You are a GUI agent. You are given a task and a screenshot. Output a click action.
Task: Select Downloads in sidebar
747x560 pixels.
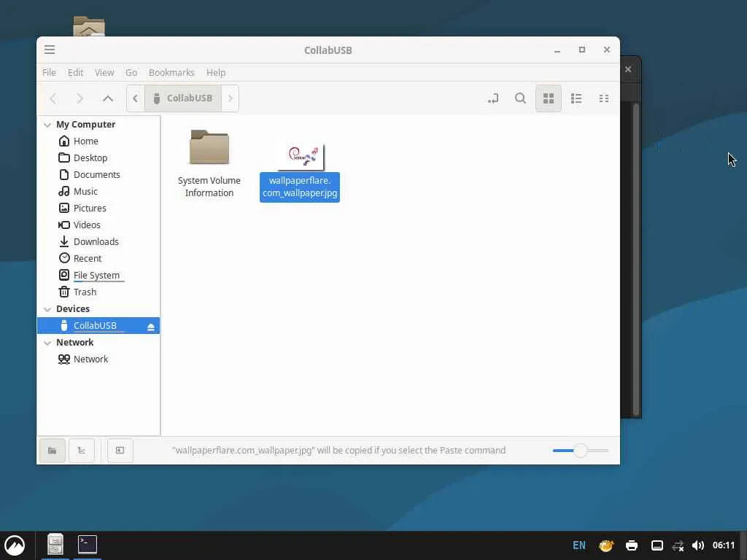(x=98, y=241)
